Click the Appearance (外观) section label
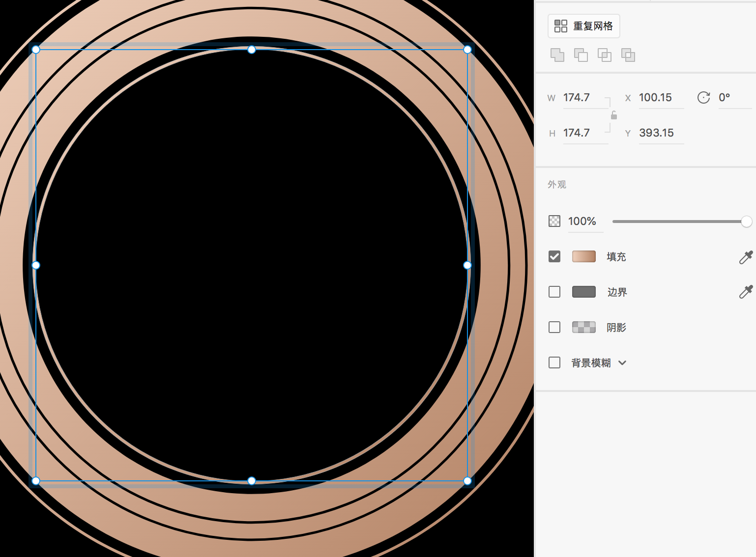Viewport: 756px width, 557px height. point(557,185)
